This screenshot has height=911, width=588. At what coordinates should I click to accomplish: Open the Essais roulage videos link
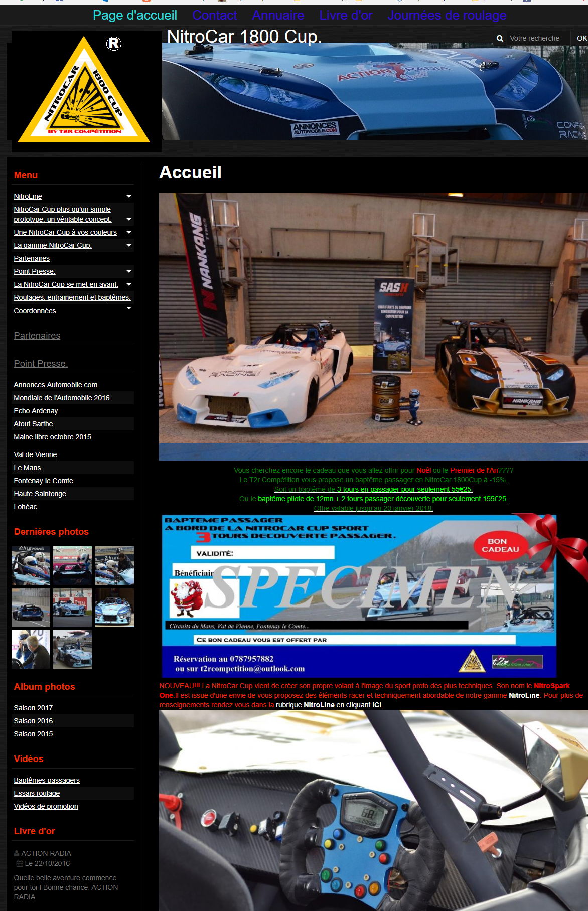pyautogui.click(x=37, y=793)
